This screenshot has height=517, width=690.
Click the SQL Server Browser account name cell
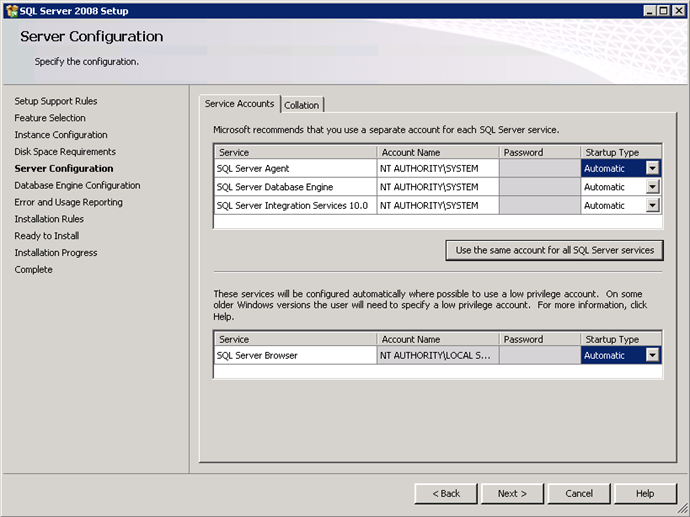point(438,356)
